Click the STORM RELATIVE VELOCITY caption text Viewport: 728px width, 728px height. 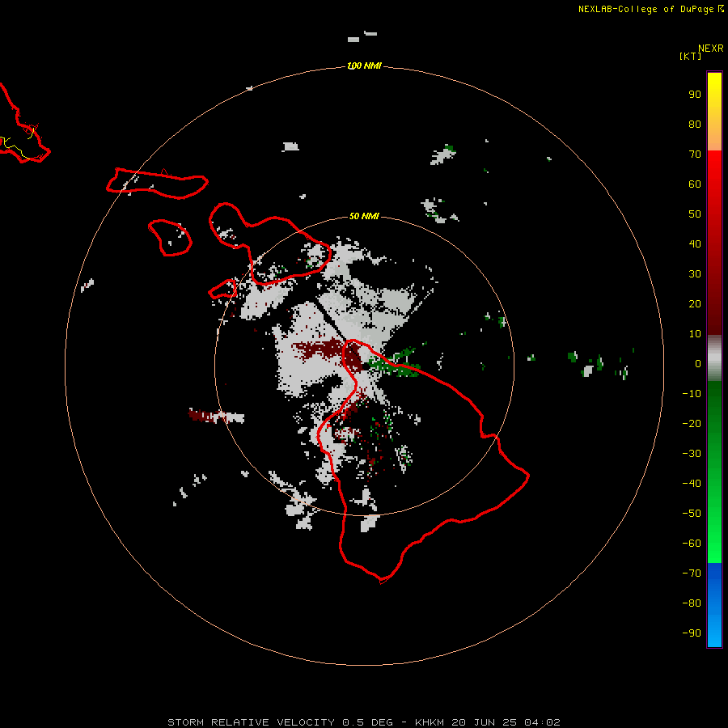pos(363,722)
